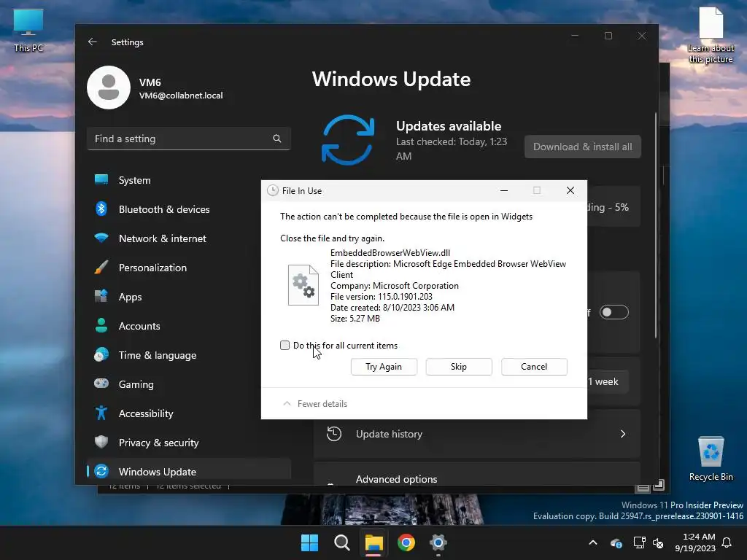
Task: Click the Settings gear on the taskbar
Action: (x=438, y=542)
